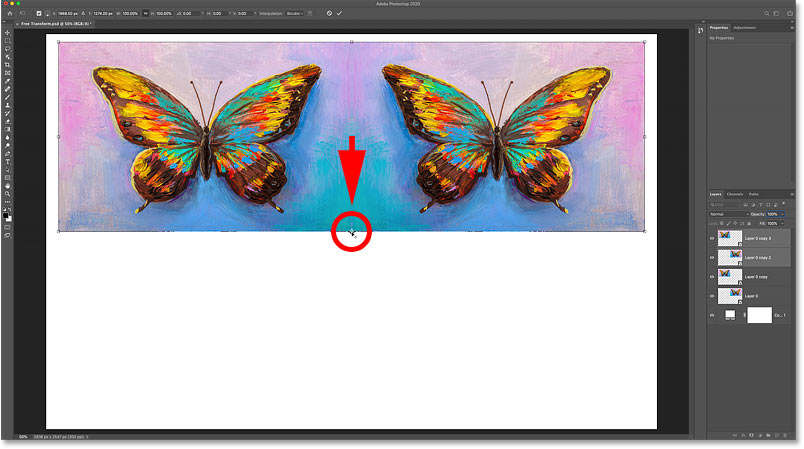Viewport: 804px width, 449px height.
Task: Select the Path Selection tool
Action: coord(8,170)
